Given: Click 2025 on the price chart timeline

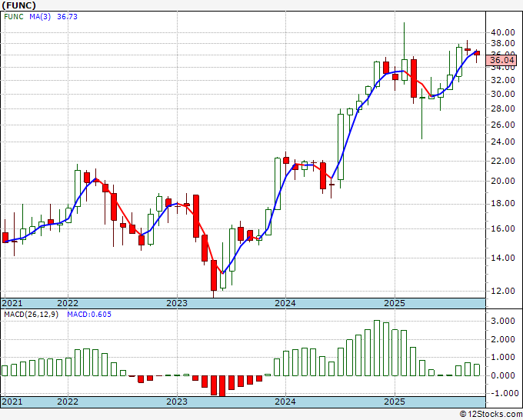Looking at the screenshot, I should coord(395,303).
